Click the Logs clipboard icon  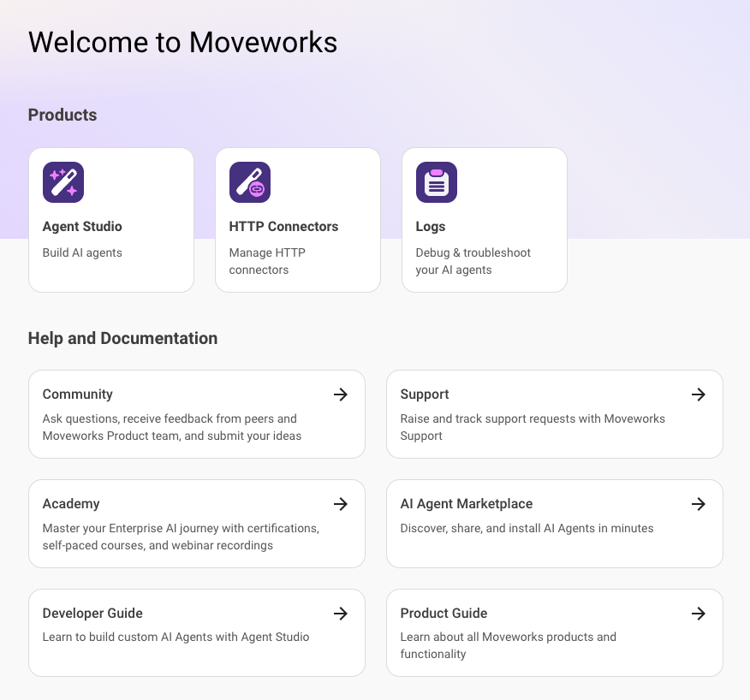(x=437, y=182)
